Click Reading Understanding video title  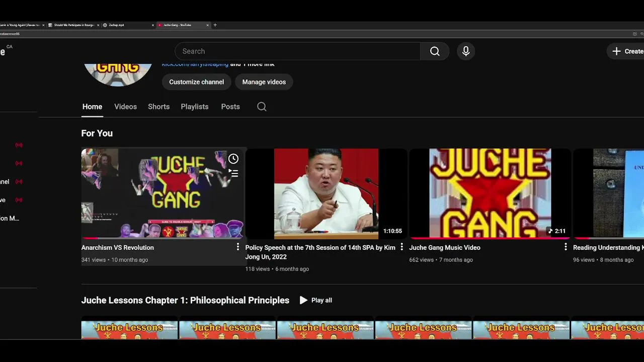(608, 247)
